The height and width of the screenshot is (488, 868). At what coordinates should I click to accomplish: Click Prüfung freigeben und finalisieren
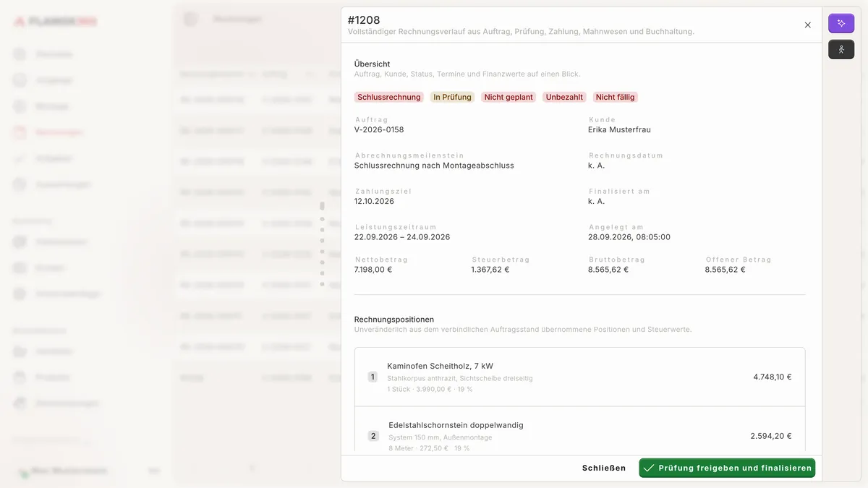click(x=727, y=468)
